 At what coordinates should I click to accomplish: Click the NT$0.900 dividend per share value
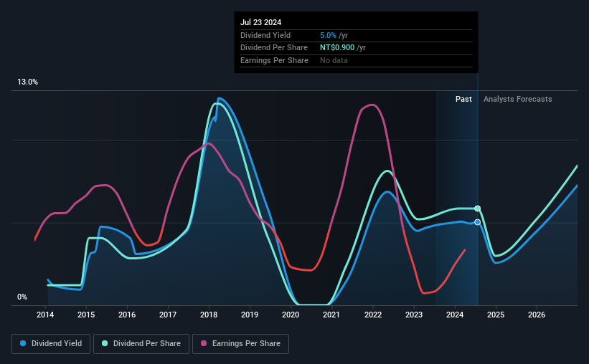click(x=337, y=48)
